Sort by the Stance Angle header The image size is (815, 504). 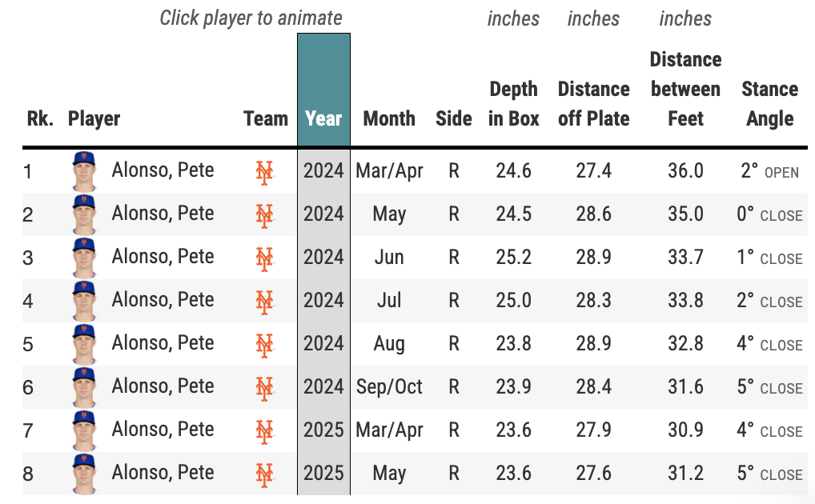click(x=769, y=104)
